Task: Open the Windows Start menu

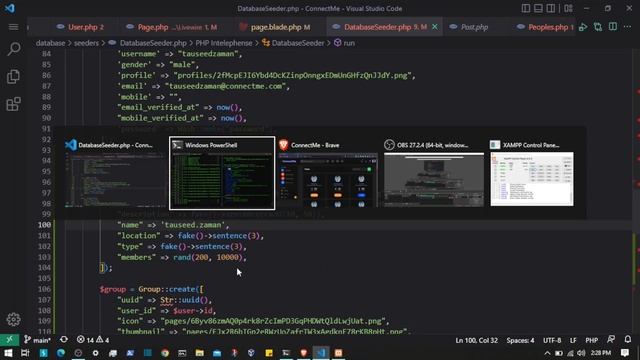Action: tap(8, 353)
